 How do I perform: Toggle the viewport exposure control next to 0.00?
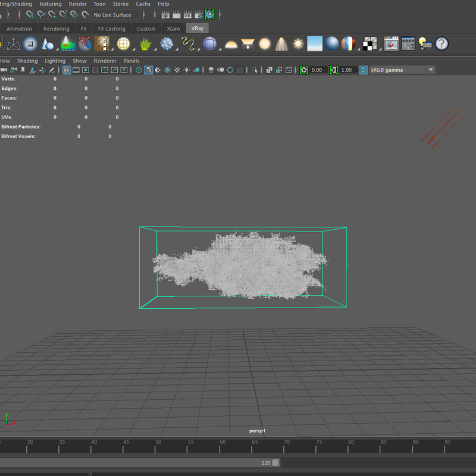(303, 70)
